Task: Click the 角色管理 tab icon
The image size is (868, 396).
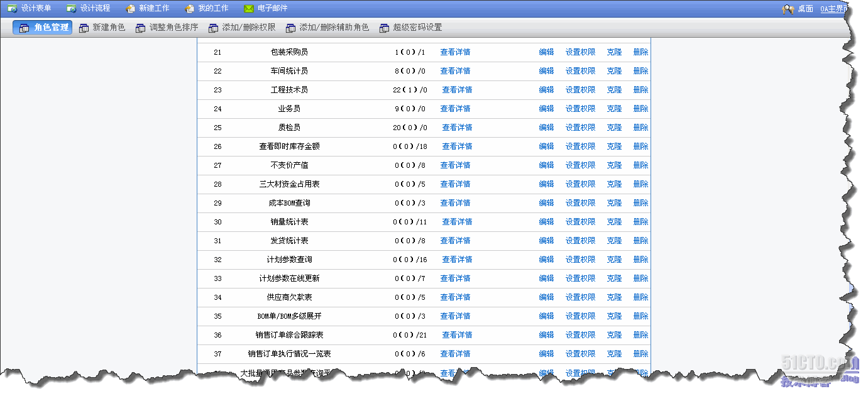Action: tap(25, 28)
